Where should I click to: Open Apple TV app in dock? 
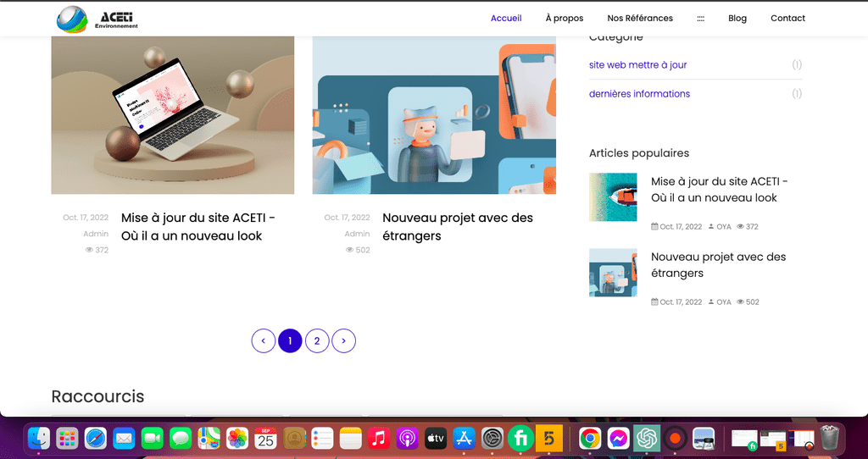tap(436, 439)
